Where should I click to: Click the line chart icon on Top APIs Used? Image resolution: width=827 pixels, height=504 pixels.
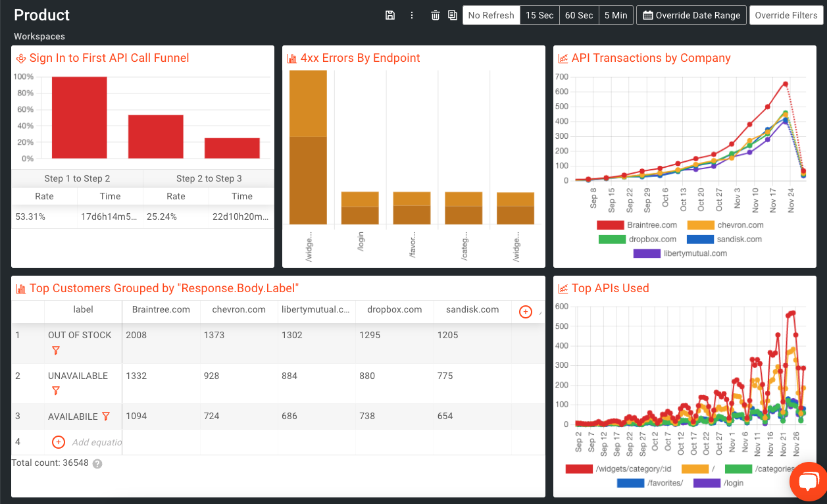coord(563,288)
